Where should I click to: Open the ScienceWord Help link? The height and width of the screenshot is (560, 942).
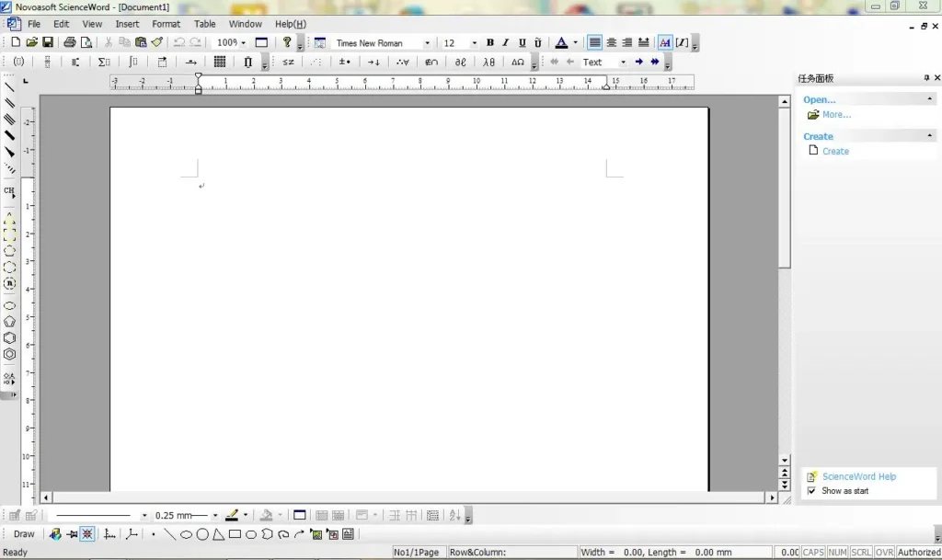858,476
